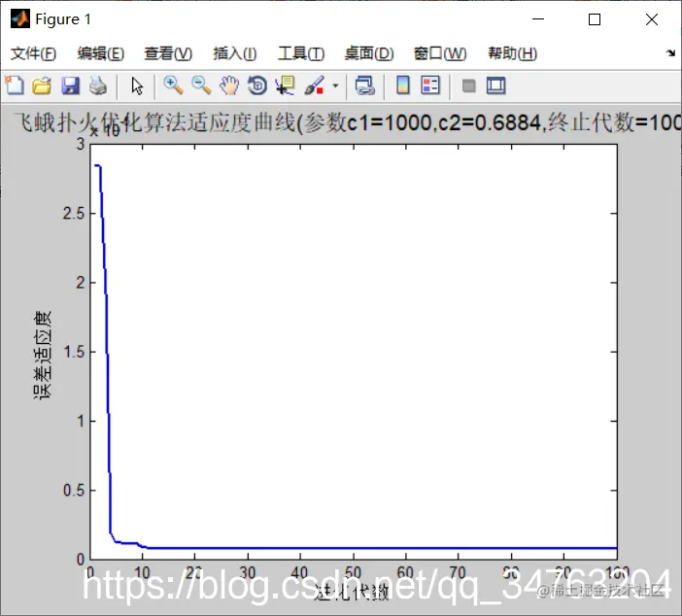Click the y-axis tick label 2.5
This screenshot has height=616, width=682.
74,214
